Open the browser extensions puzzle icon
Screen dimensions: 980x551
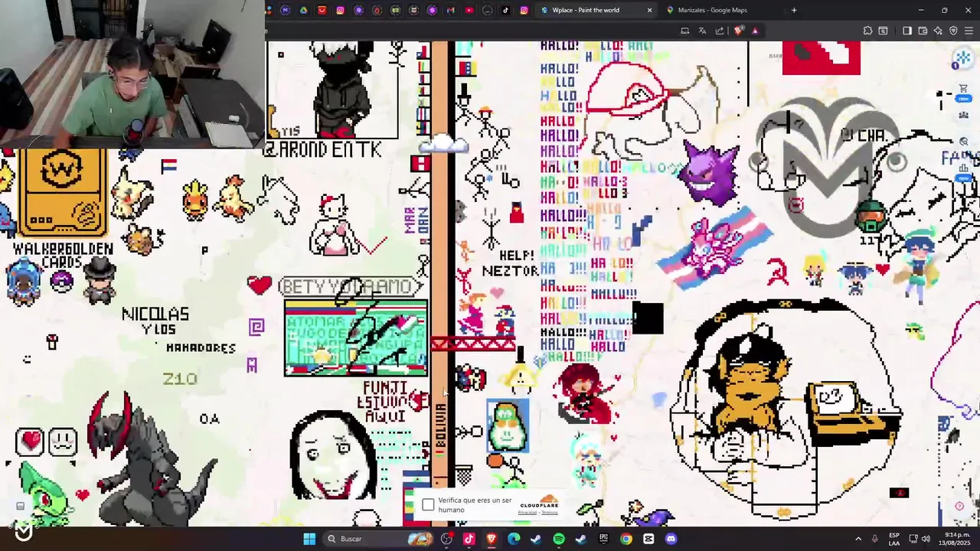(x=867, y=31)
